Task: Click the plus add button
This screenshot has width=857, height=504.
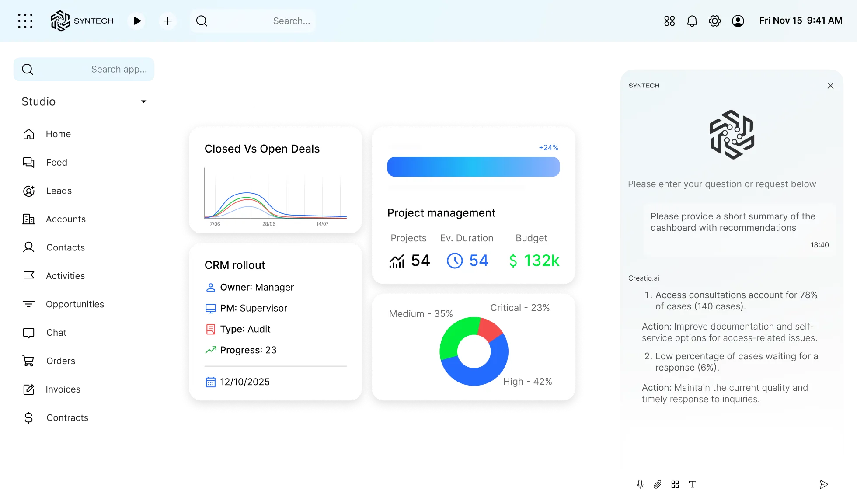Action: click(x=167, y=21)
